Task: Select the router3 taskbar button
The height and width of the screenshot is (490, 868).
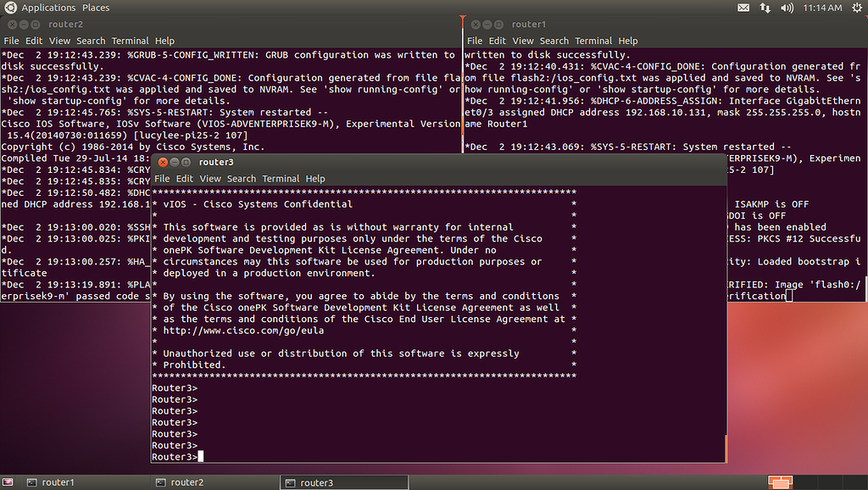Action: (344, 483)
